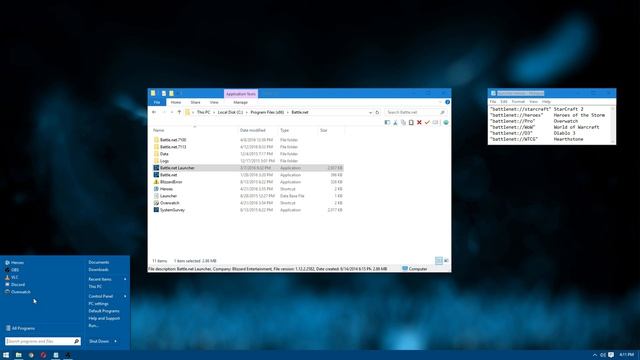This screenshot has width=640, height=360.
Task: Navigate back in File Explorer
Action: [154, 112]
